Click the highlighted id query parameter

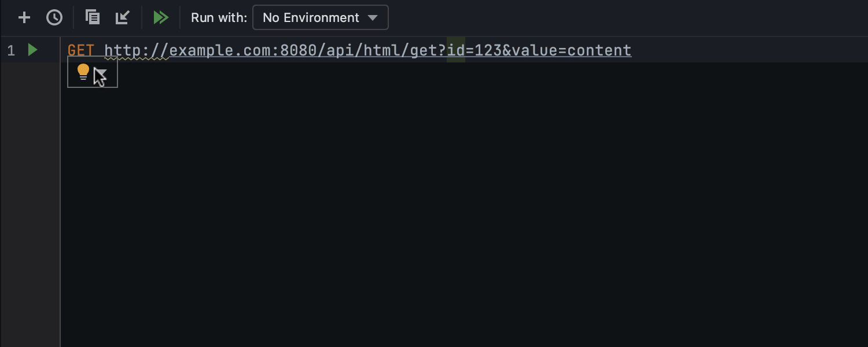coord(455,51)
